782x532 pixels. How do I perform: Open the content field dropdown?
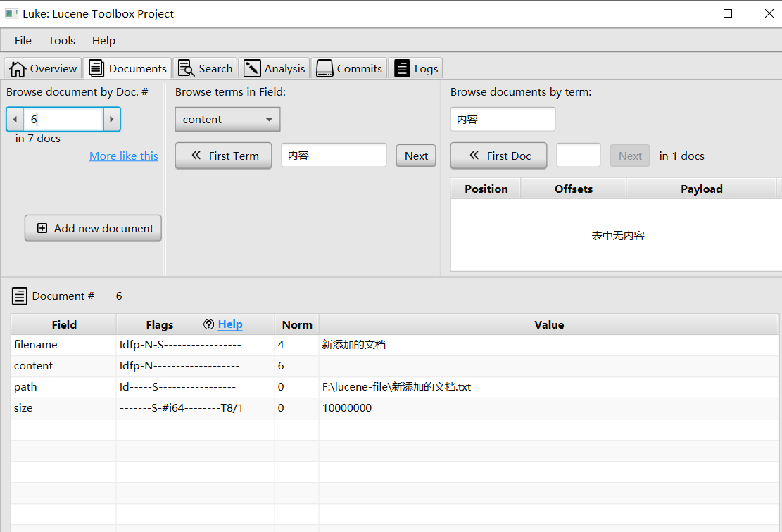pos(227,120)
